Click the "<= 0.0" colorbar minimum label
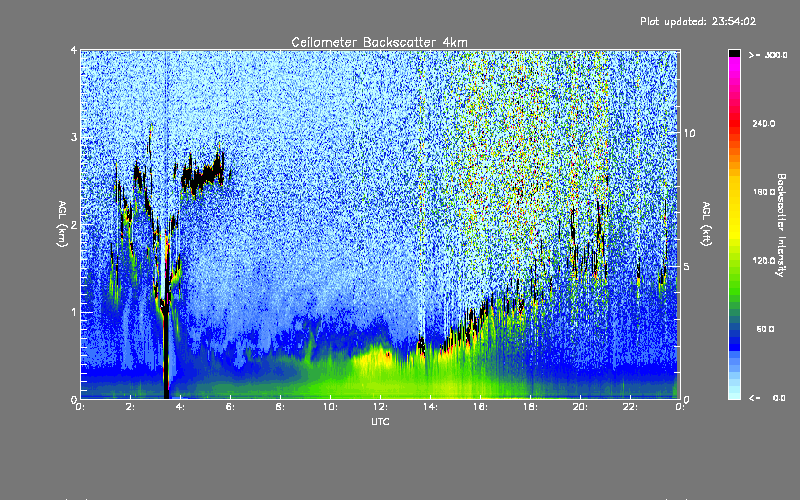 pos(767,398)
